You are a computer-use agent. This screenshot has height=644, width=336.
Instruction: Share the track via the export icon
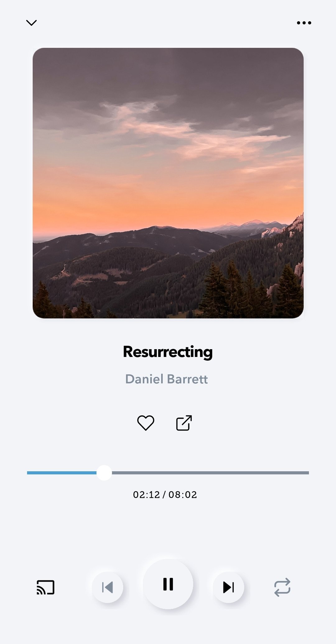click(184, 423)
